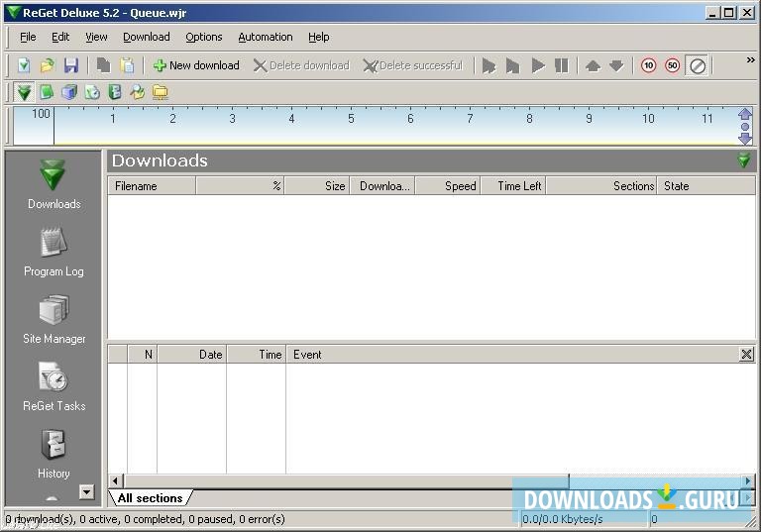Open the Edit menu
This screenshot has height=532, width=761.
[60, 37]
